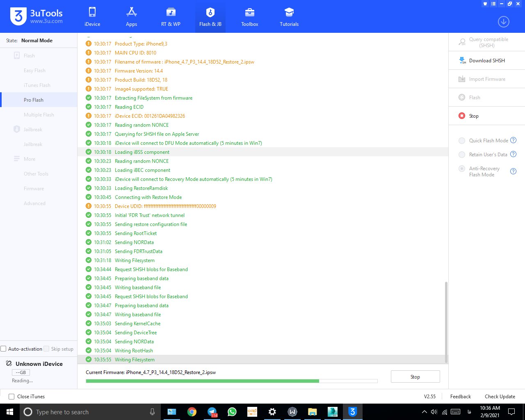Select the 'Device UDID' log row
525x420 pixels.
pos(262,206)
